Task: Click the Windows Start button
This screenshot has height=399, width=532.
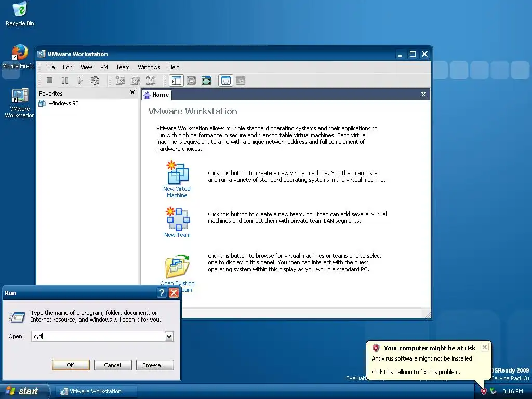Action: [24, 391]
